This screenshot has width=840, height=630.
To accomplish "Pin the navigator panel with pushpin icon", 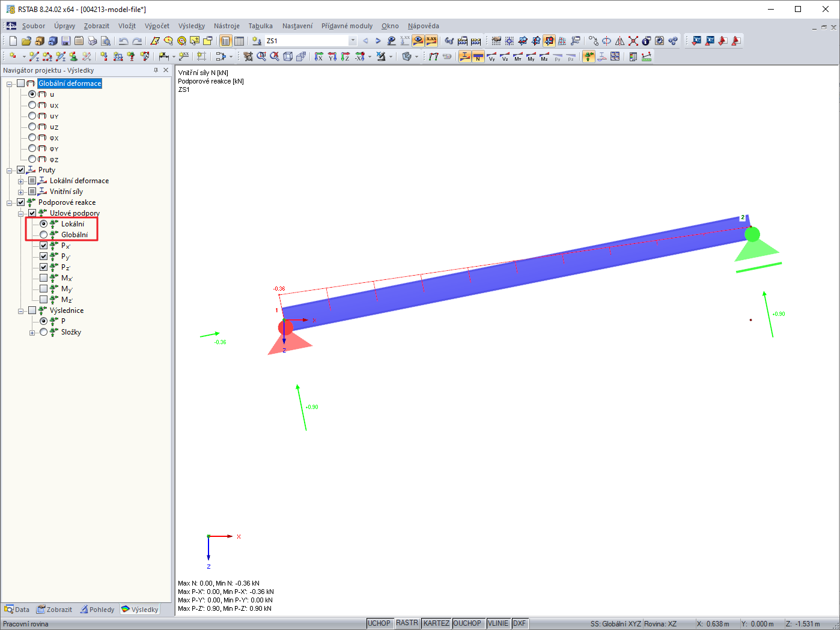I will (x=156, y=70).
